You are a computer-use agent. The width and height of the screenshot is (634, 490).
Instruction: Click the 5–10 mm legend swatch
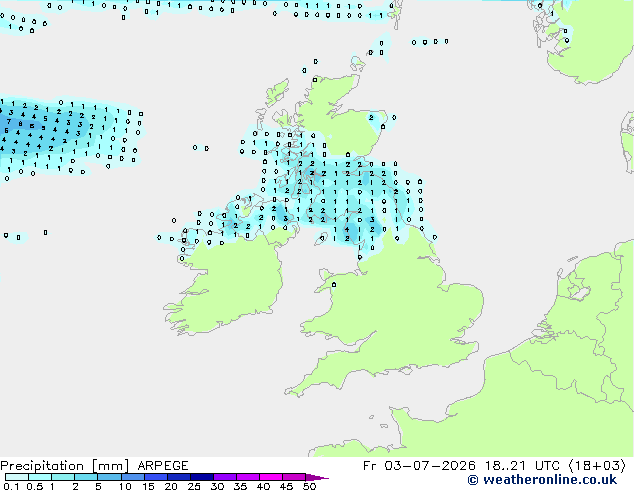(x=109, y=477)
